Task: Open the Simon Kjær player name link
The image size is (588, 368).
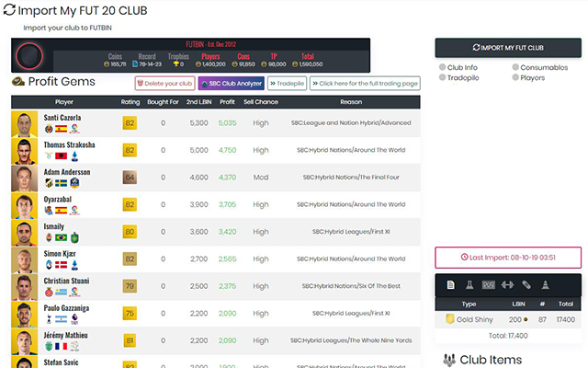Action: [x=60, y=254]
